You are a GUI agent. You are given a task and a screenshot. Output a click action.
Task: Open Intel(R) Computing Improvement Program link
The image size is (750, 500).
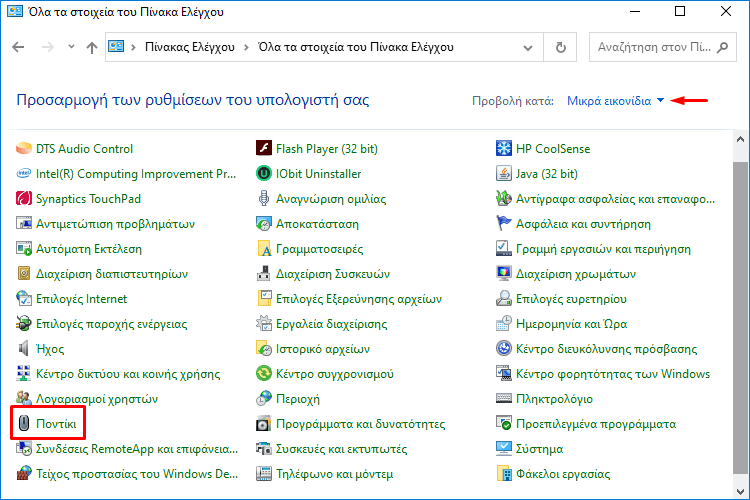click(136, 174)
